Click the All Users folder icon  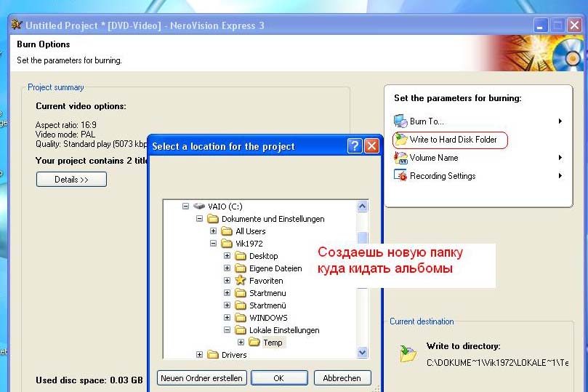pyautogui.click(x=227, y=231)
